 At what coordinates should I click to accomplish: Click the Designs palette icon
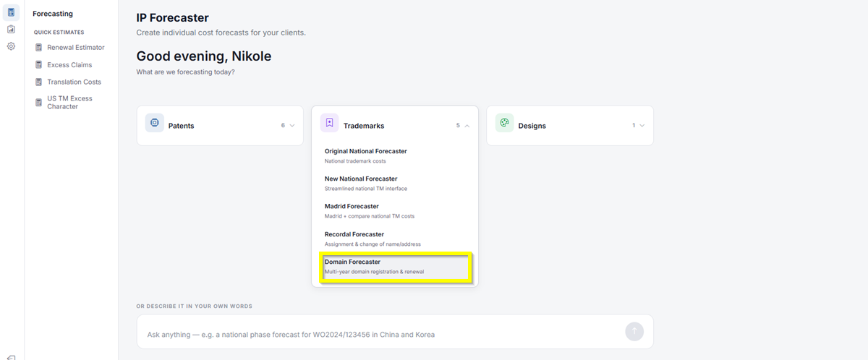pos(504,123)
